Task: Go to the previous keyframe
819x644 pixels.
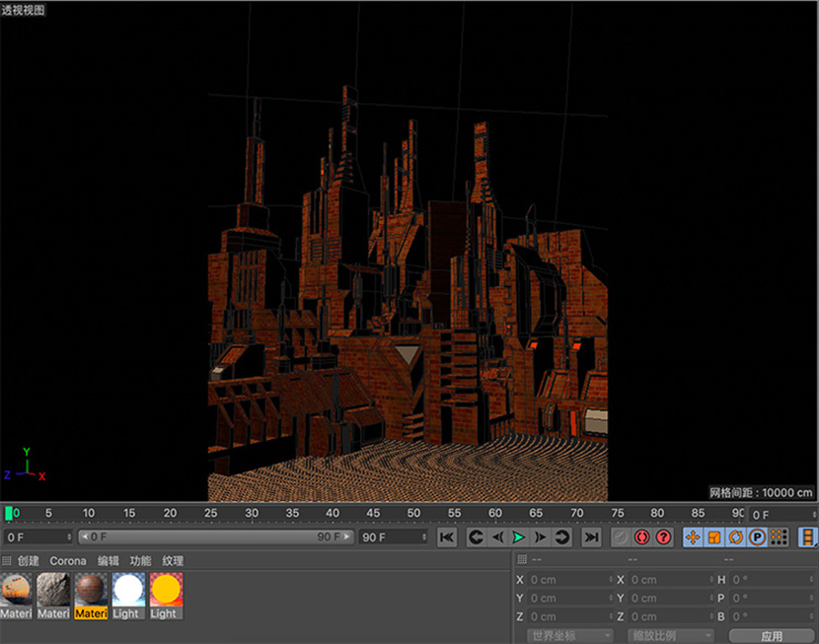Action: tap(476, 537)
